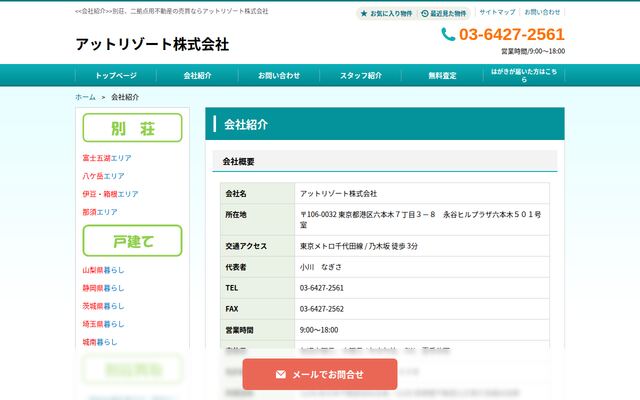Click TEL value 03-6427-2561 in table

322,288
